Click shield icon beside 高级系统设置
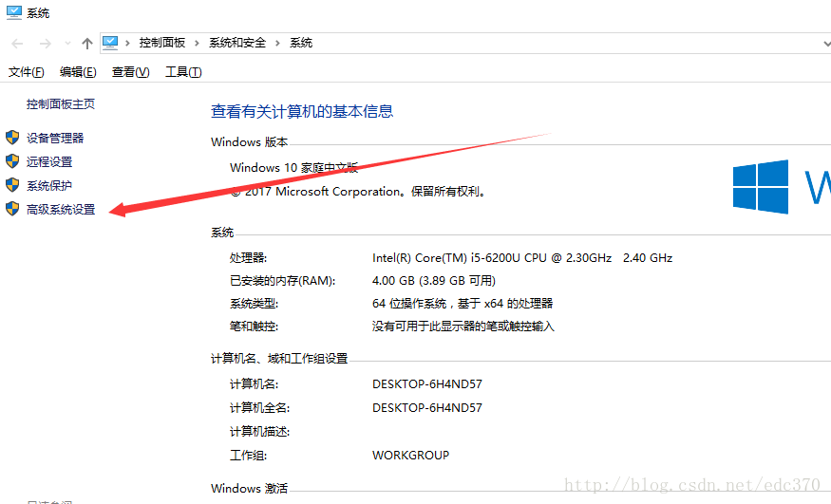 point(12,209)
